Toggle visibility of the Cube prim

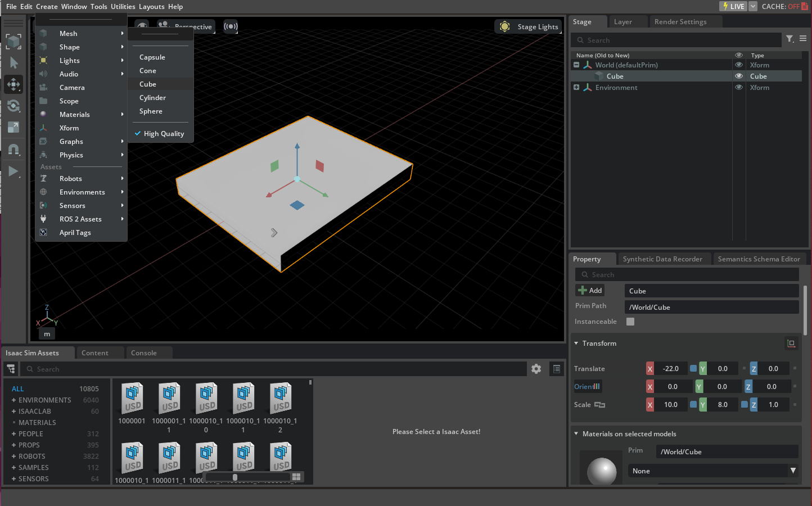[738, 76]
